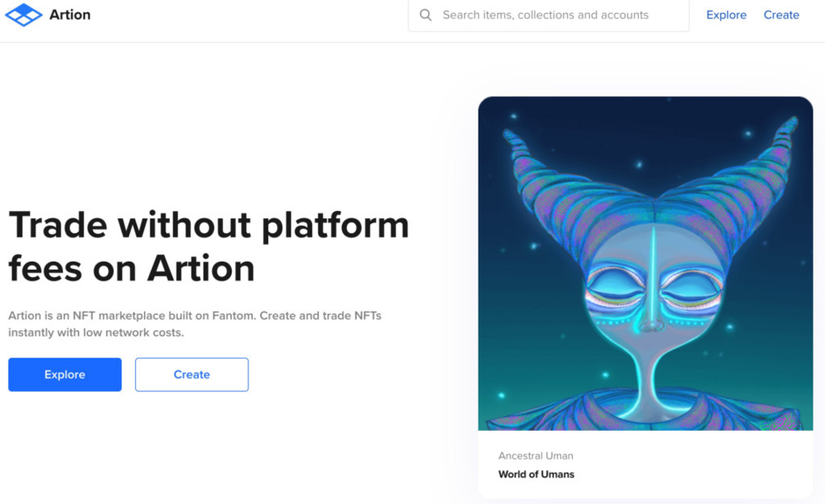Click the white footer of the featured card
Viewport: 825px width, 504px height.
(x=645, y=464)
